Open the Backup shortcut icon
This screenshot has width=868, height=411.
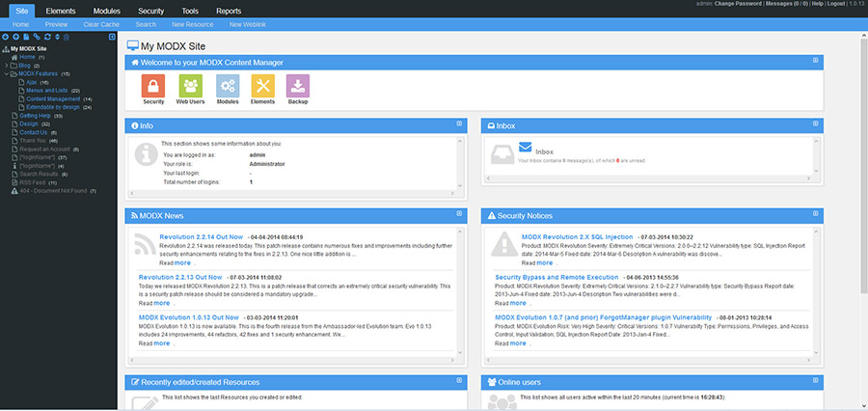pos(298,86)
